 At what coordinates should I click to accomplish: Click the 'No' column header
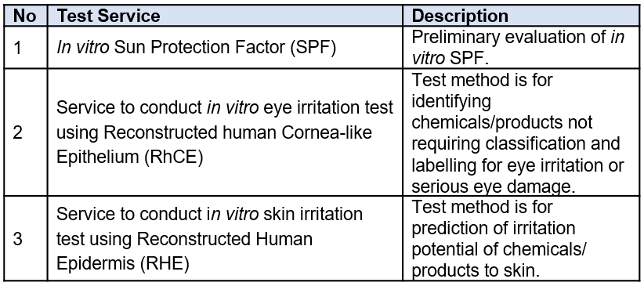click(25, 16)
